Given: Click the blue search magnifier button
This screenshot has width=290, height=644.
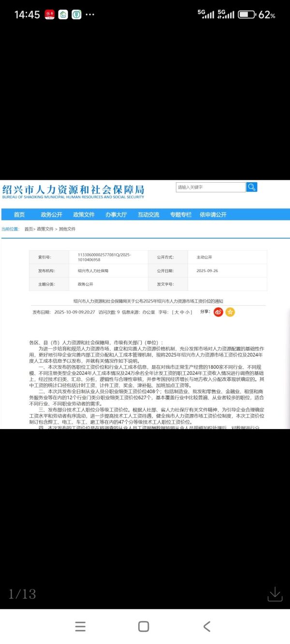Looking at the screenshot, I should (251, 187).
